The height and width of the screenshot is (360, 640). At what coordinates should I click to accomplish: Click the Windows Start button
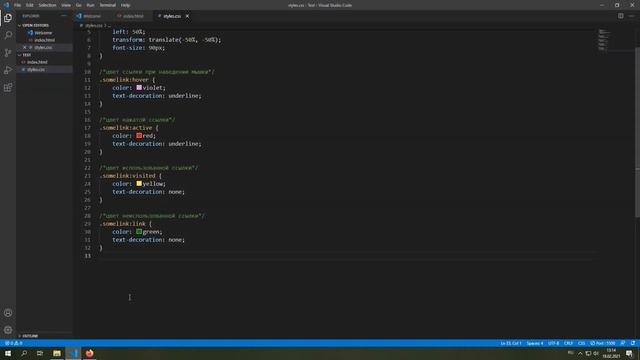click(8, 353)
